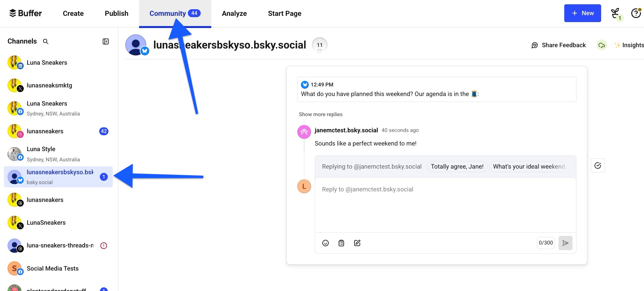This screenshot has height=291, width=644.
Task: Open Insights panel
Action: (629, 45)
